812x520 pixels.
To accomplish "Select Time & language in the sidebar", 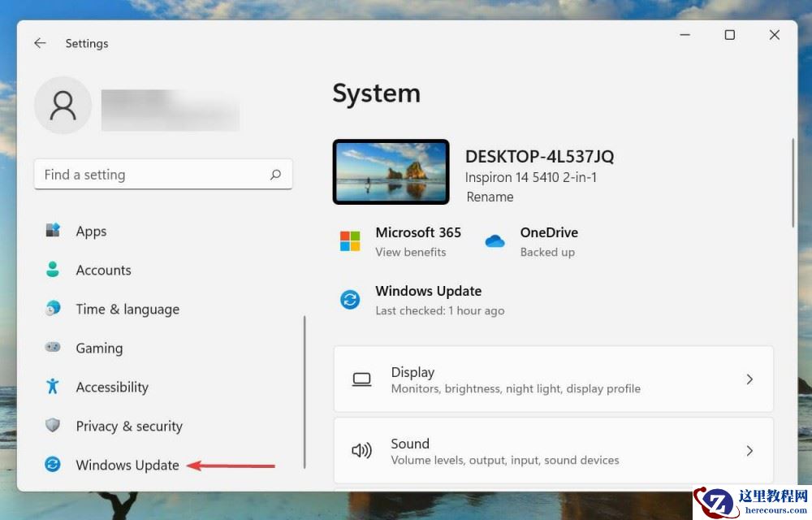I will click(127, 309).
